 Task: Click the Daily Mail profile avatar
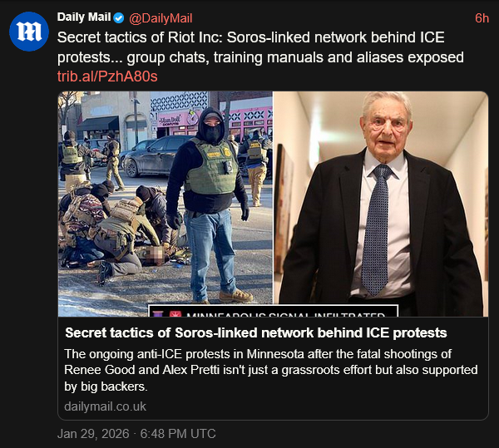(x=31, y=34)
